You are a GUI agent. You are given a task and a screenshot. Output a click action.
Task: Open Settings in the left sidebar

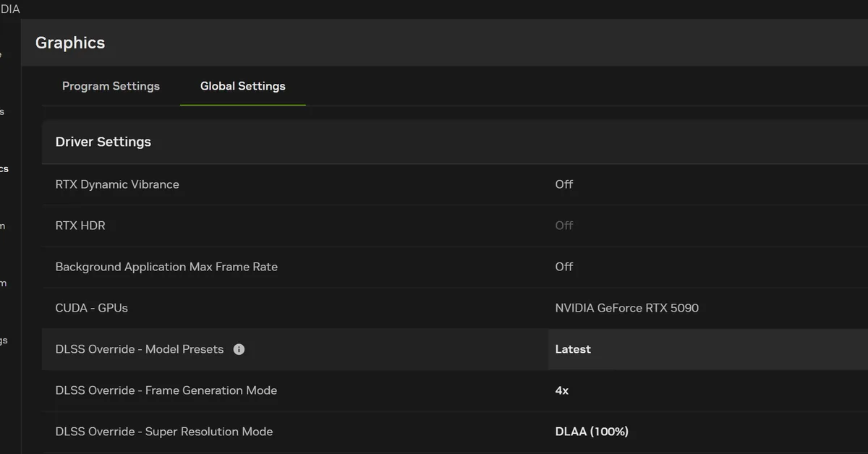[x=3, y=340]
